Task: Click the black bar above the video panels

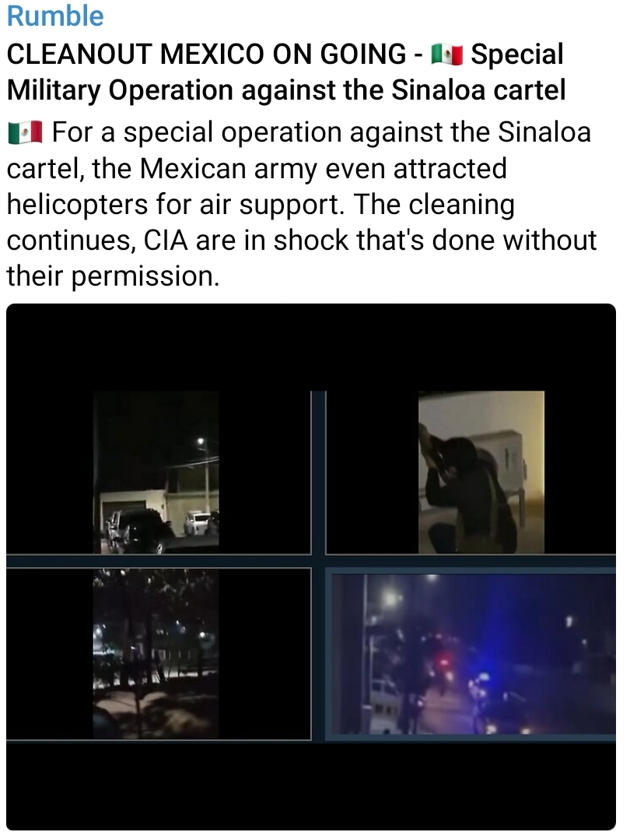Action: click(x=311, y=348)
